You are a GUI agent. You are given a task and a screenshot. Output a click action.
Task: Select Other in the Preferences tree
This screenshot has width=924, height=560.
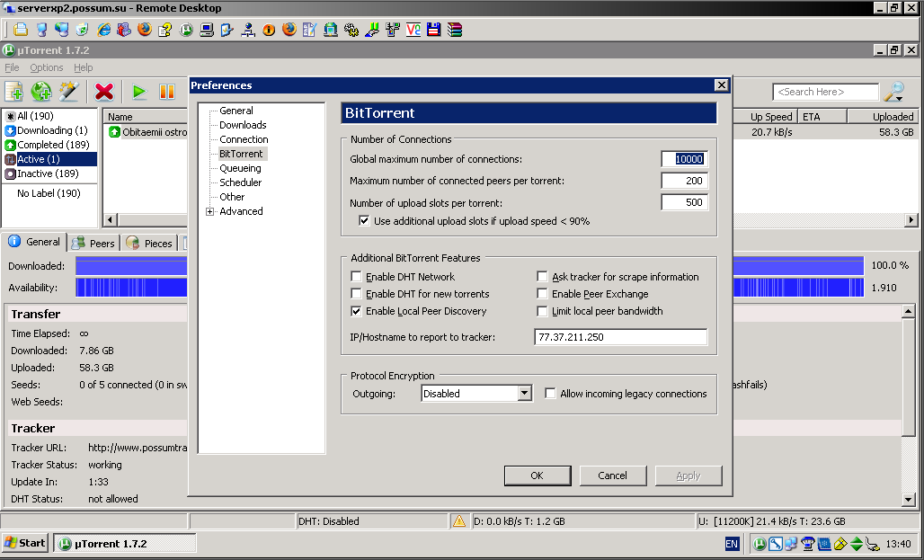tap(232, 197)
